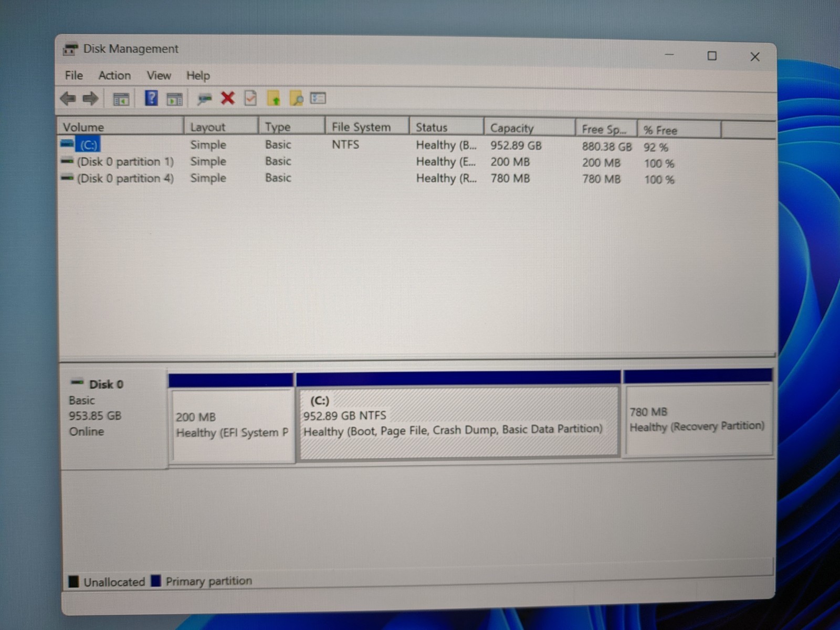Select the (C:) volume in the list
Image resolution: width=840 pixels, height=630 pixels.
pyautogui.click(x=88, y=144)
